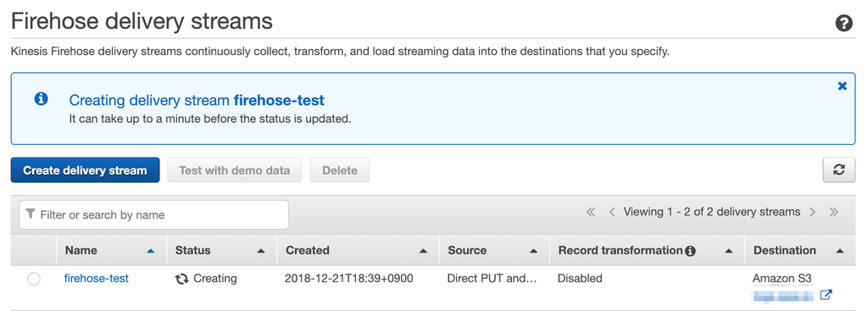This screenshot has height=311, width=868.
Task: Click the created date 2018-12-21T18:39+0900
Action: 348,278
